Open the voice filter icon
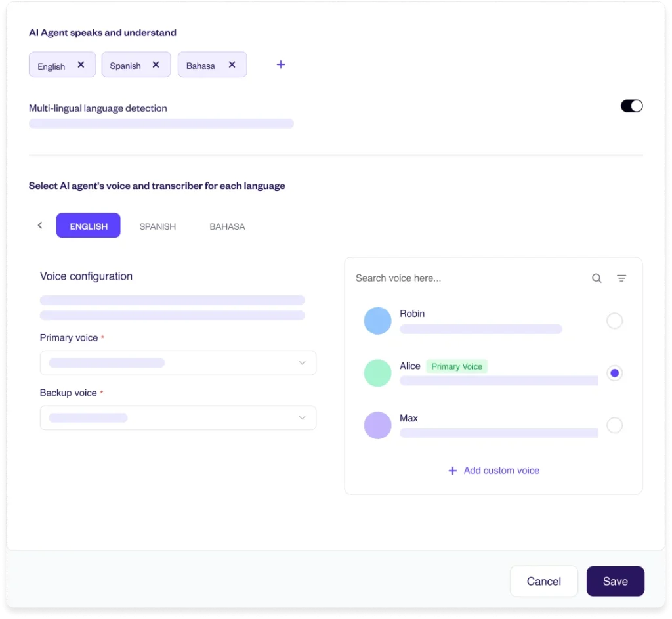The image size is (672, 619). [x=621, y=278]
